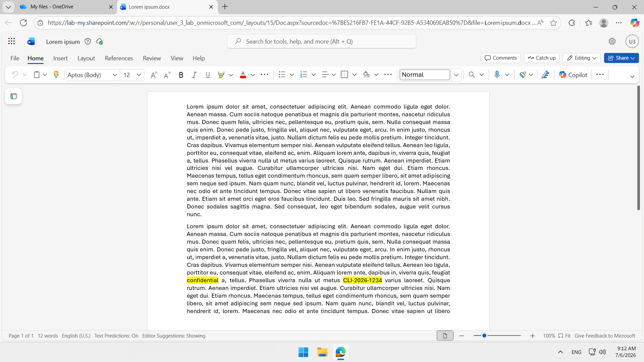Apply italic formatting
The image size is (644, 362).
(194, 75)
